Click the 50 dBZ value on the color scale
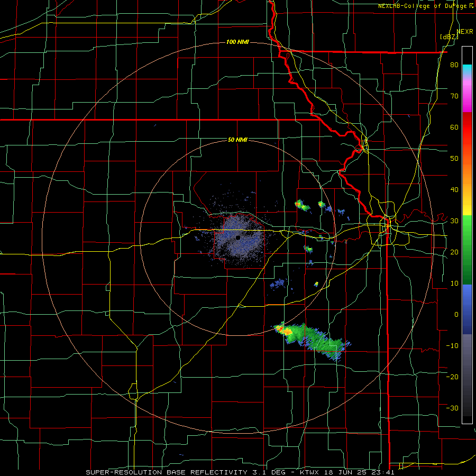The image size is (476, 476). pyautogui.click(x=454, y=159)
